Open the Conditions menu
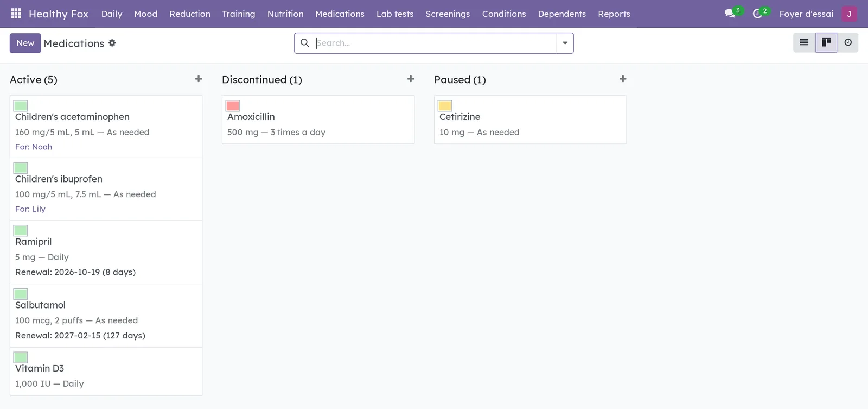The width and height of the screenshot is (868, 409). coord(504,14)
